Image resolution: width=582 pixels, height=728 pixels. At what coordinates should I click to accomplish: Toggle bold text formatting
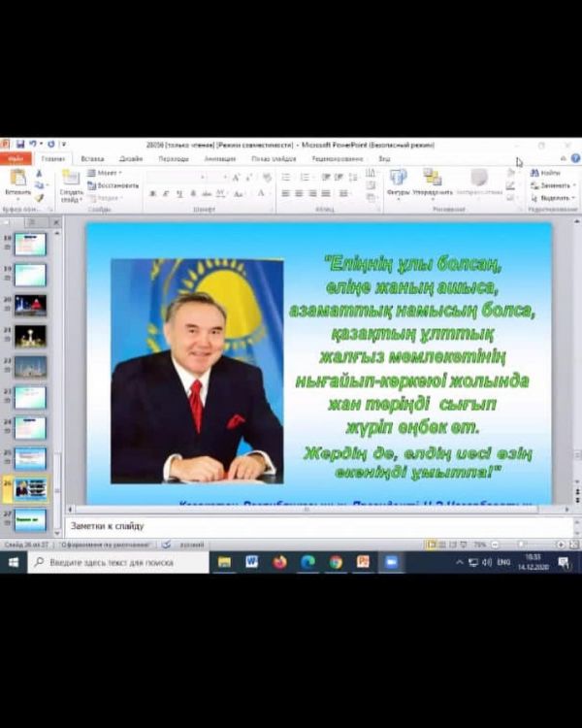152,193
